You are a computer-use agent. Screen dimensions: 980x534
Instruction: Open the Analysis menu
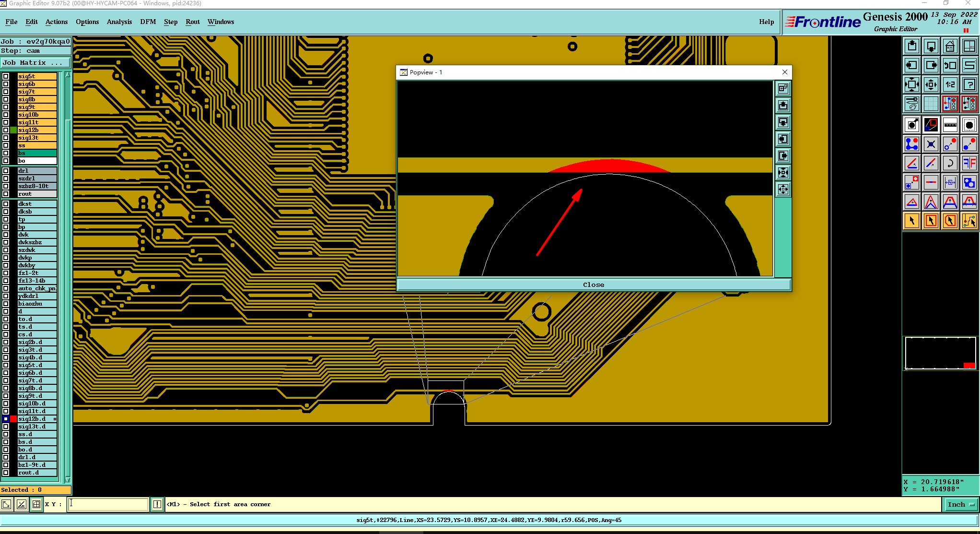point(119,22)
